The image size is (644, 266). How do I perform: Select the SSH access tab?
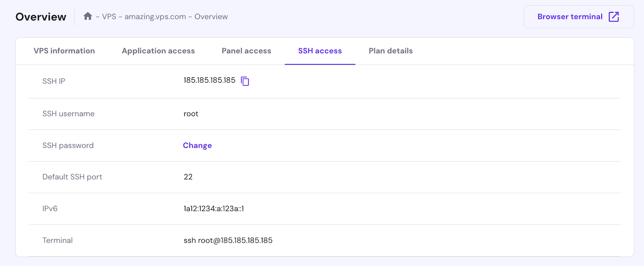tap(320, 51)
